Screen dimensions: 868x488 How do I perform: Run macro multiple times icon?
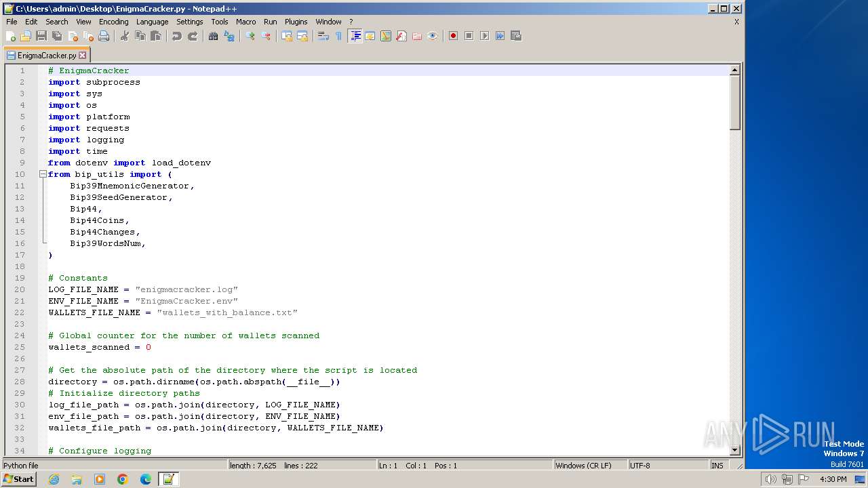pyautogui.click(x=500, y=36)
